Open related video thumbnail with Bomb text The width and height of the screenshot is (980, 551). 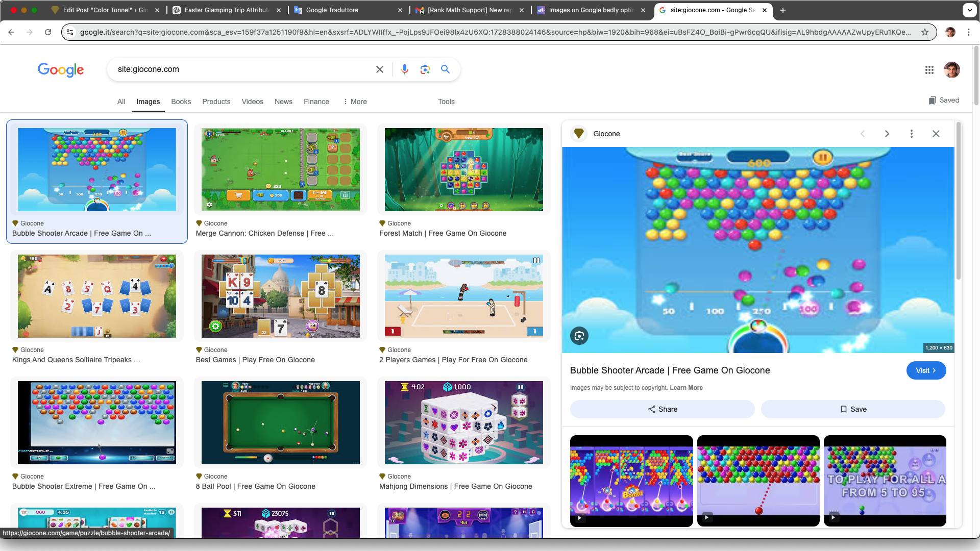tap(631, 481)
